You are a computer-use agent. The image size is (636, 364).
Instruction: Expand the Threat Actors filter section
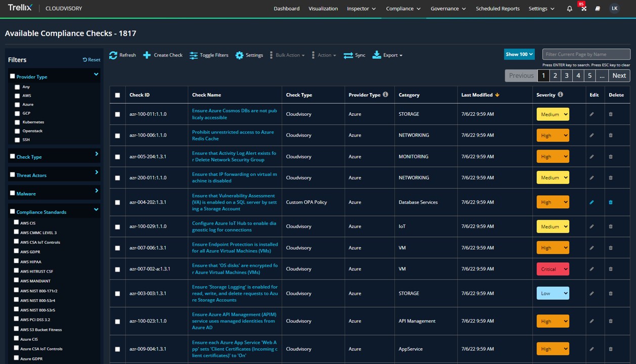(97, 172)
